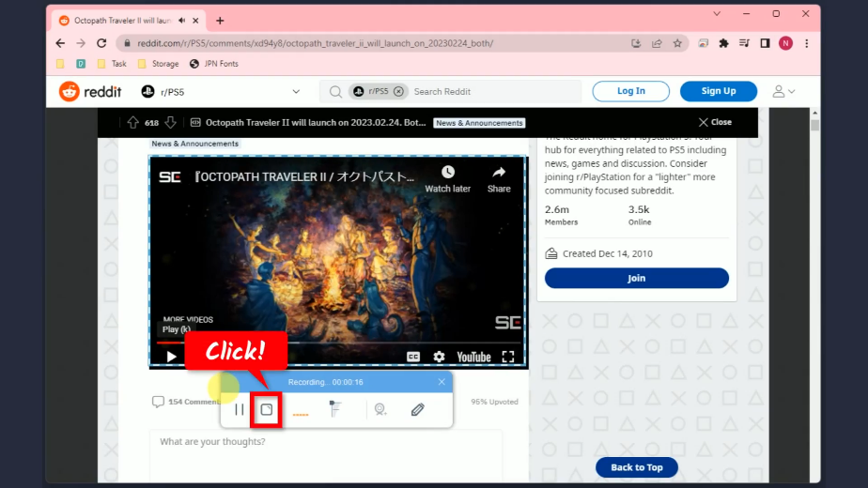Open the Task bookmark folder
This screenshot has height=488, width=868.
(112, 64)
